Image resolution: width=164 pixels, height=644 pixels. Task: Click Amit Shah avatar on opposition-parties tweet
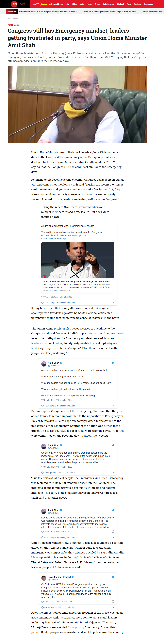click(x=44, y=364)
